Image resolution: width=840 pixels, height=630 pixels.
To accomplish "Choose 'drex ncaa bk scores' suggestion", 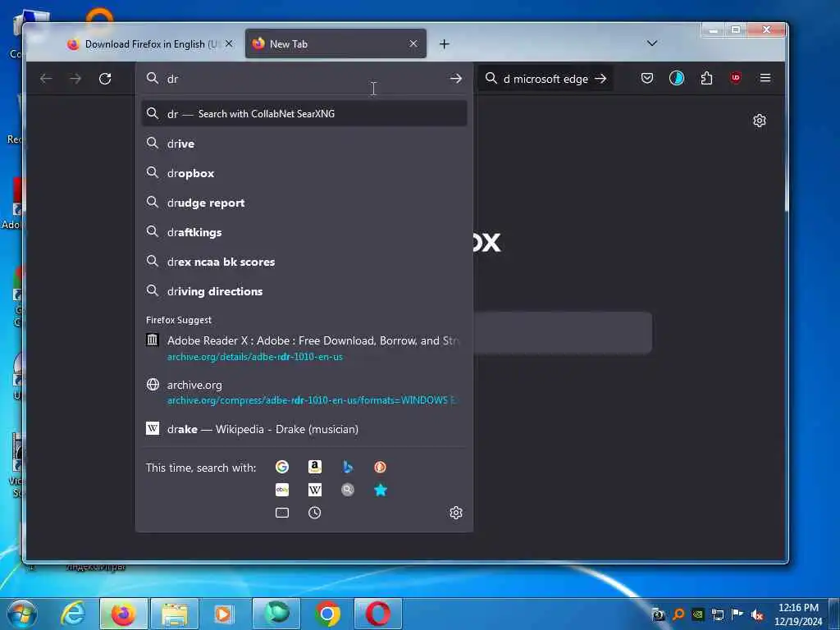I will (304, 262).
